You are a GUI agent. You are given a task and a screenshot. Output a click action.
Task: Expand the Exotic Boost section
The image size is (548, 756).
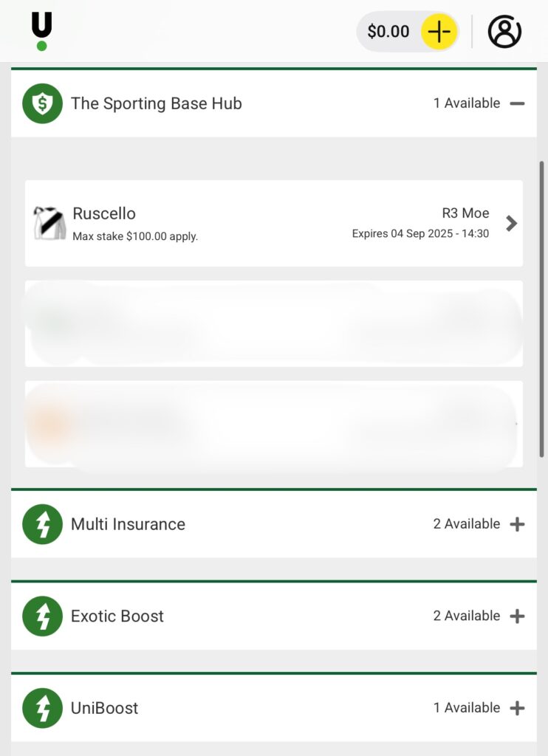517,616
